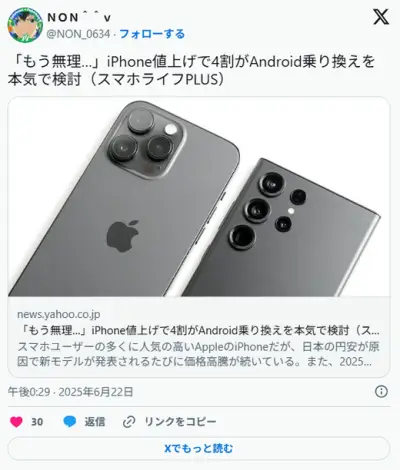Click the 午後0:29 2025年6月22日 timestamp
The width and height of the screenshot is (400, 470).
tap(70, 392)
